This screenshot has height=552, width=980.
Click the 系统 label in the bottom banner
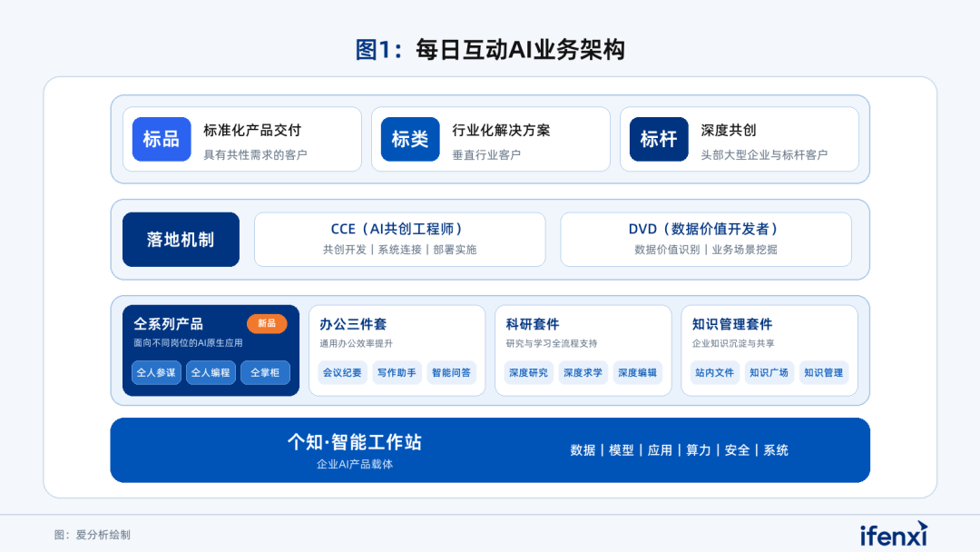pos(776,450)
